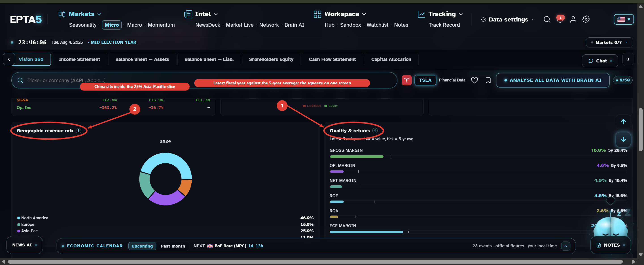The image size is (644, 265).
Task: Jump down with the down arrow button
Action: point(623,139)
